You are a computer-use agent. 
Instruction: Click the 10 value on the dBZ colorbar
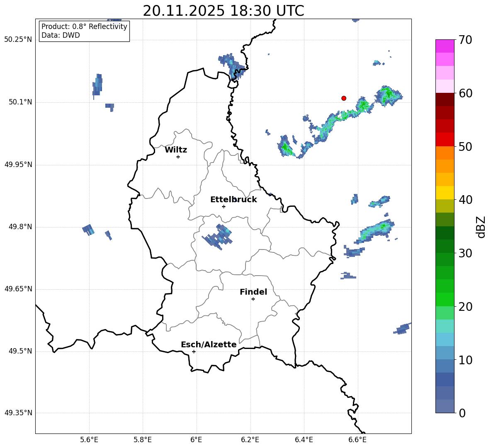click(465, 360)
